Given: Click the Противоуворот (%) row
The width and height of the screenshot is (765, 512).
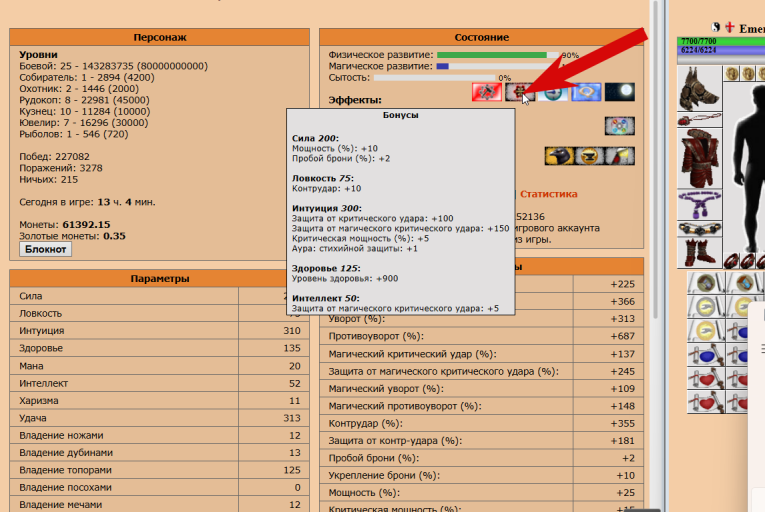Looking at the screenshot, I should (482, 336).
